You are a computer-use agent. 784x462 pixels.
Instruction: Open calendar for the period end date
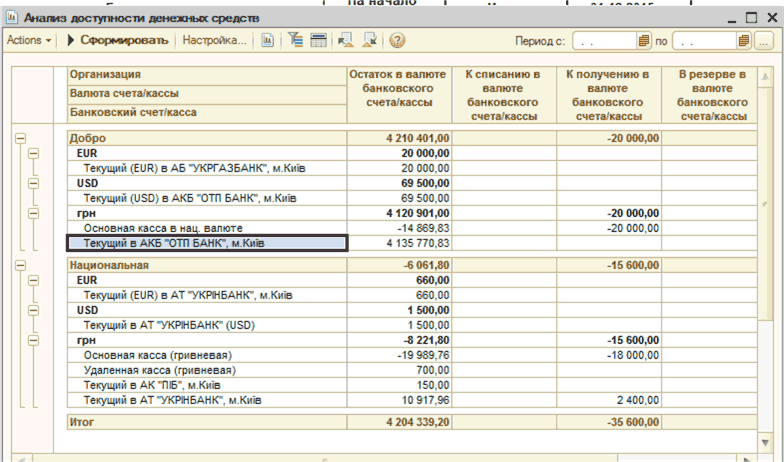point(743,41)
